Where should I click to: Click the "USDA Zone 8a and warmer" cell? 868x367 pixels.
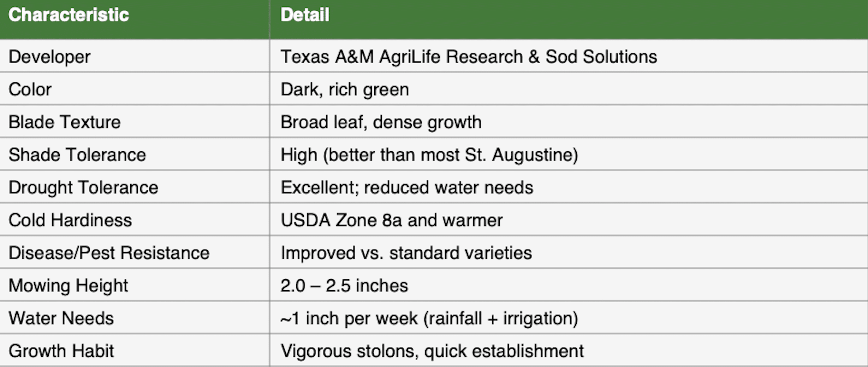pos(392,220)
